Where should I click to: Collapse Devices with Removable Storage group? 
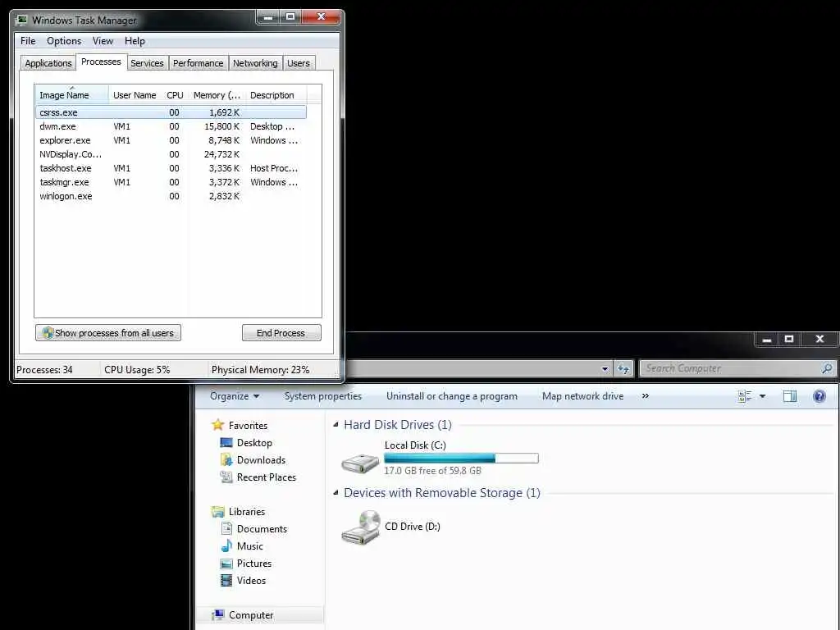pyautogui.click(x=336, y=493)
